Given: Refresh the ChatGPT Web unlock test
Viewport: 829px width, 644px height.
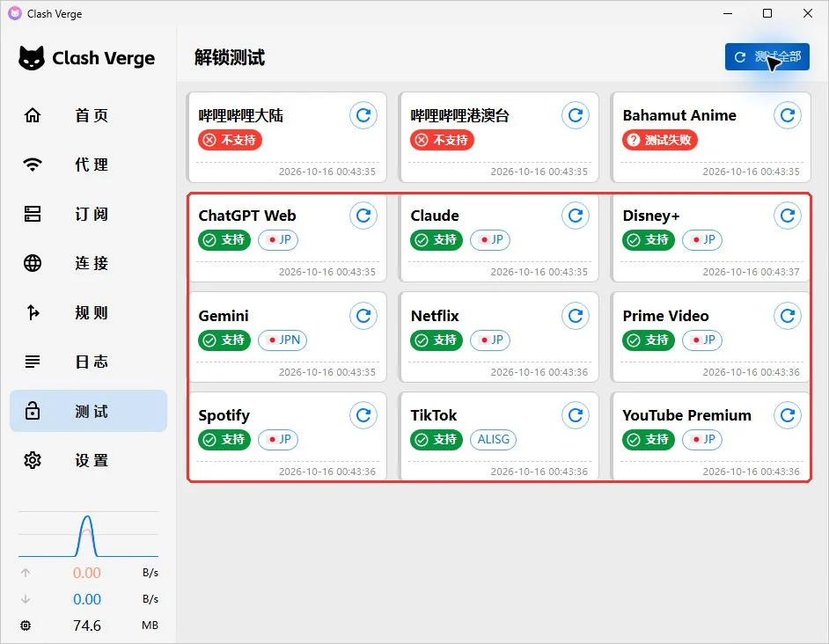Looking at the screenshot, I should [363, 216].
